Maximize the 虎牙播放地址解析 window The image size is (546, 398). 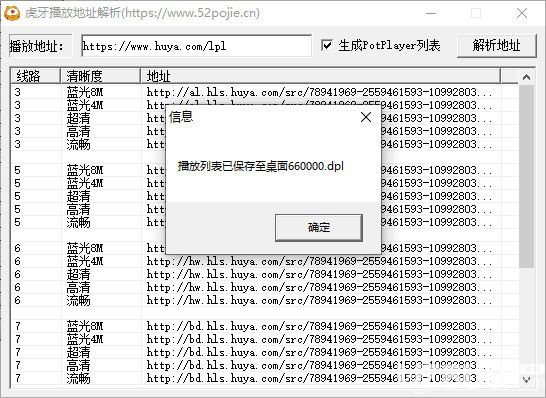coord(476,14)
